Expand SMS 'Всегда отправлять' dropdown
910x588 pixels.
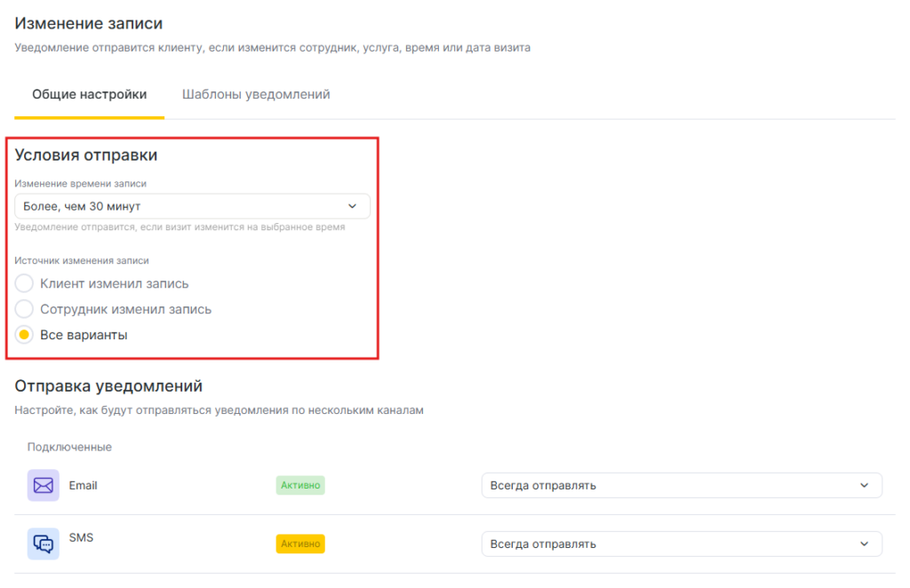[681, 544]
